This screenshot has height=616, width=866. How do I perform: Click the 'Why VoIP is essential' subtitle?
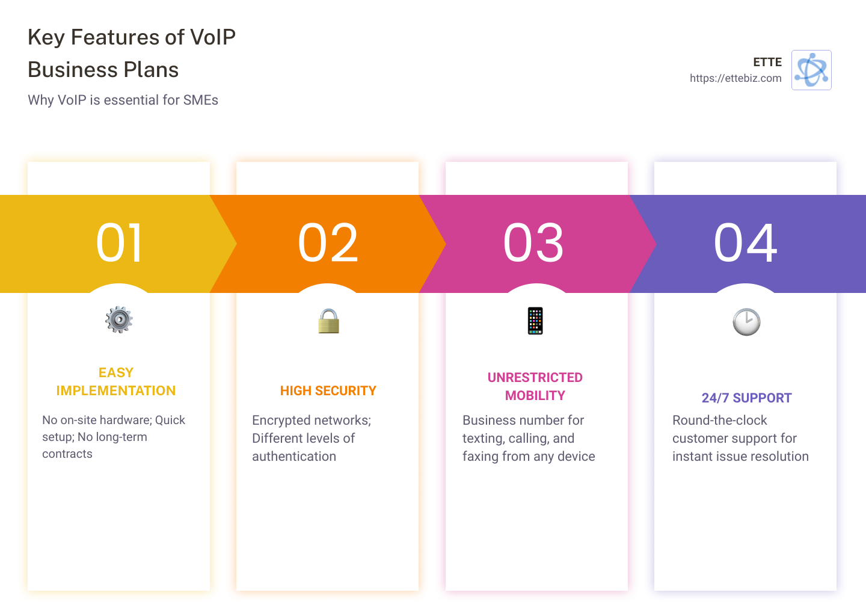pos(123,100)
